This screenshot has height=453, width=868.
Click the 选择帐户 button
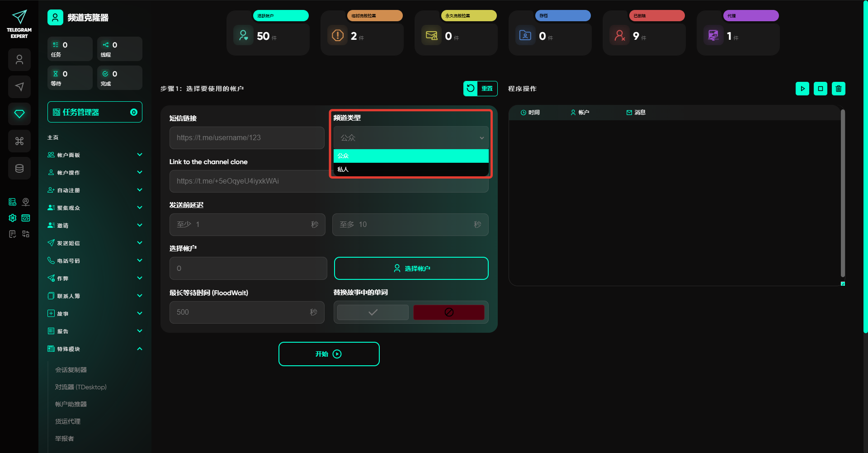click(x=411, y=269)
